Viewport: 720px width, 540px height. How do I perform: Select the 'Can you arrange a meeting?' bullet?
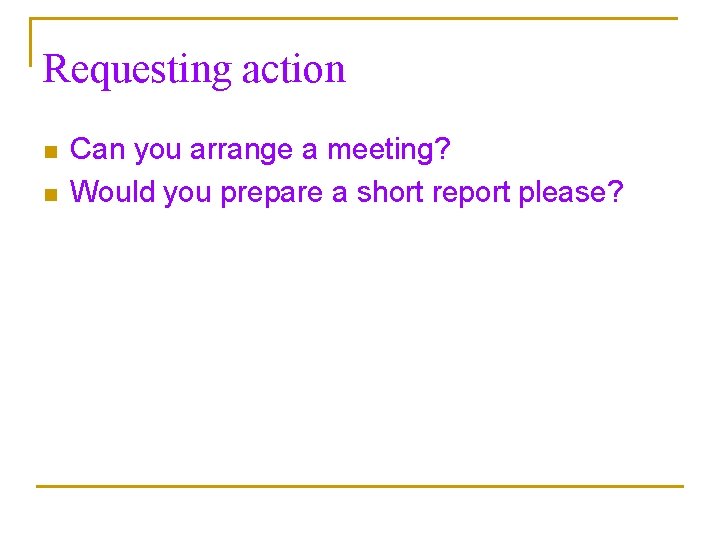pos(260,150)
